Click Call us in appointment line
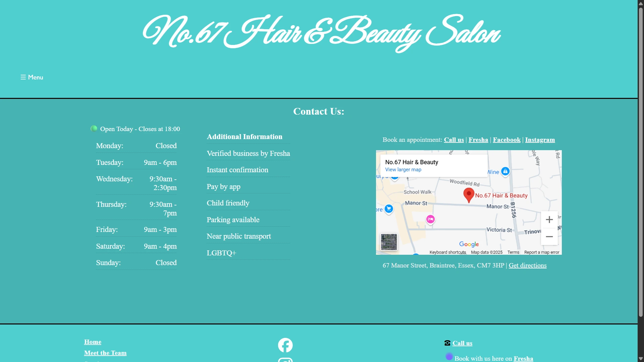The height and width of the screenshot is (362, 644). [453, 140]
